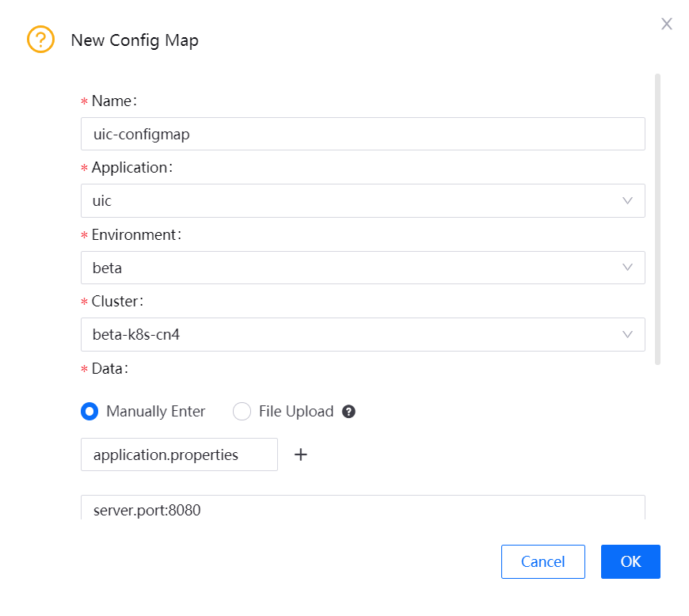Click the Environment dropdown chevron
689x616 pixels.
tap(628, 268)
